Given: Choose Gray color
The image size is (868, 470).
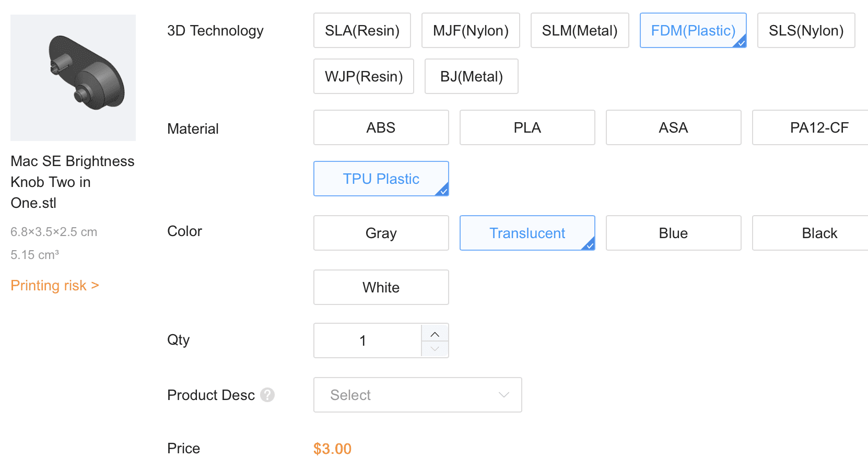Looking at the screenshot, I should click(381, 233).
